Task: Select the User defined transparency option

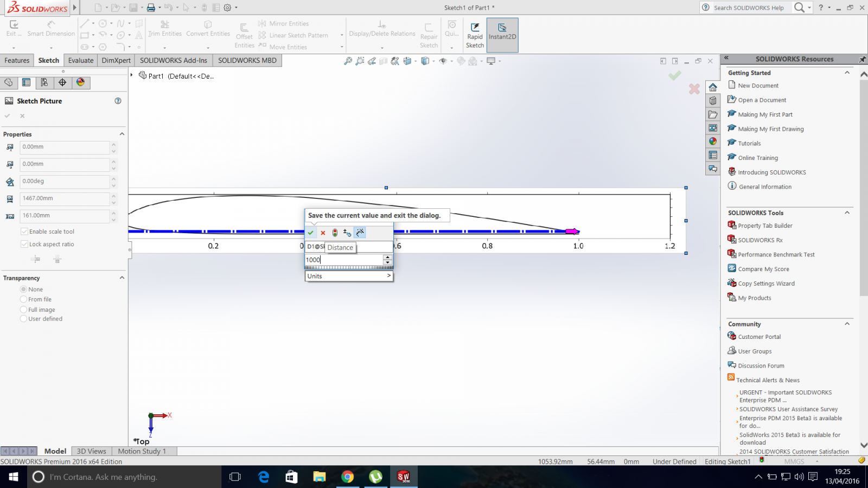Action: click(23, 319)
